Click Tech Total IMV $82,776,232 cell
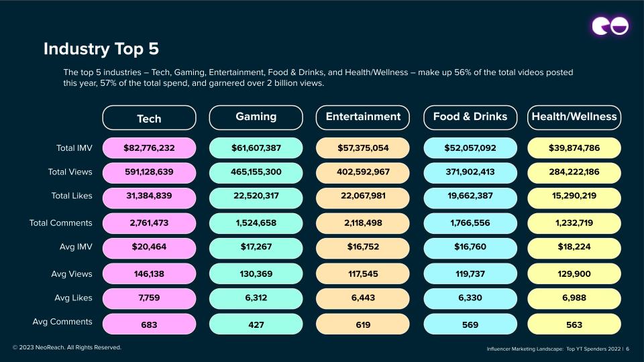This screenshot has width=644, height=362. pos(149,147)
